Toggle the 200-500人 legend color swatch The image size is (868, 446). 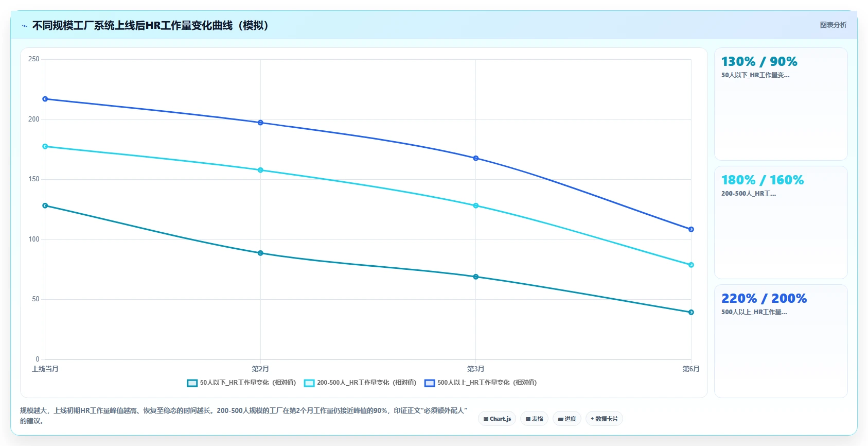click(x=309, y=383)
